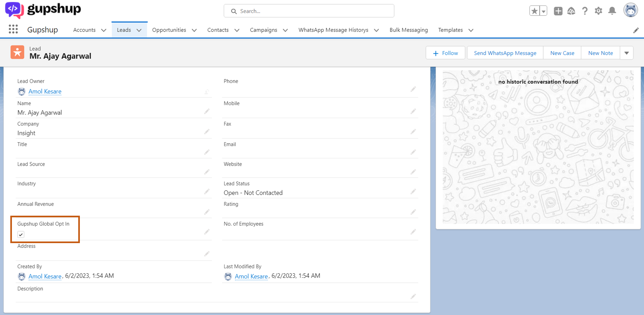Toggle the Gupshup Global Opt In checkbox
Viewport: 644px width, 315px height.
(21, 234)
